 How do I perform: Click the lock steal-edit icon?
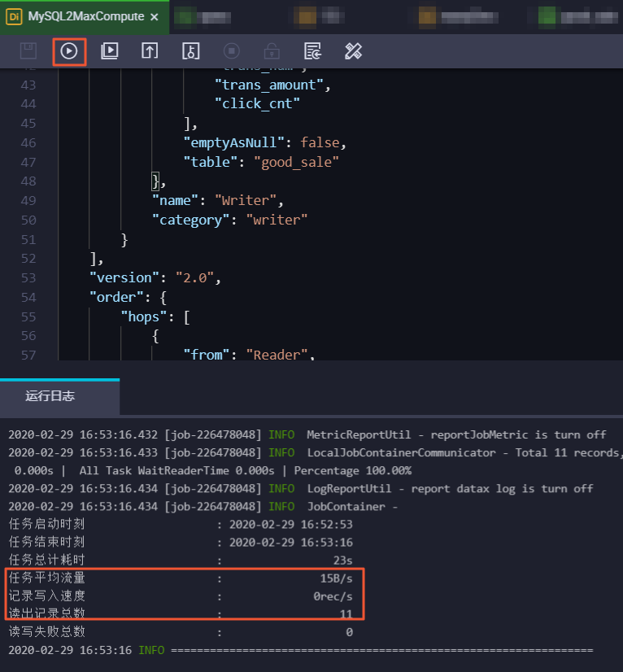(x=272, y=51)
